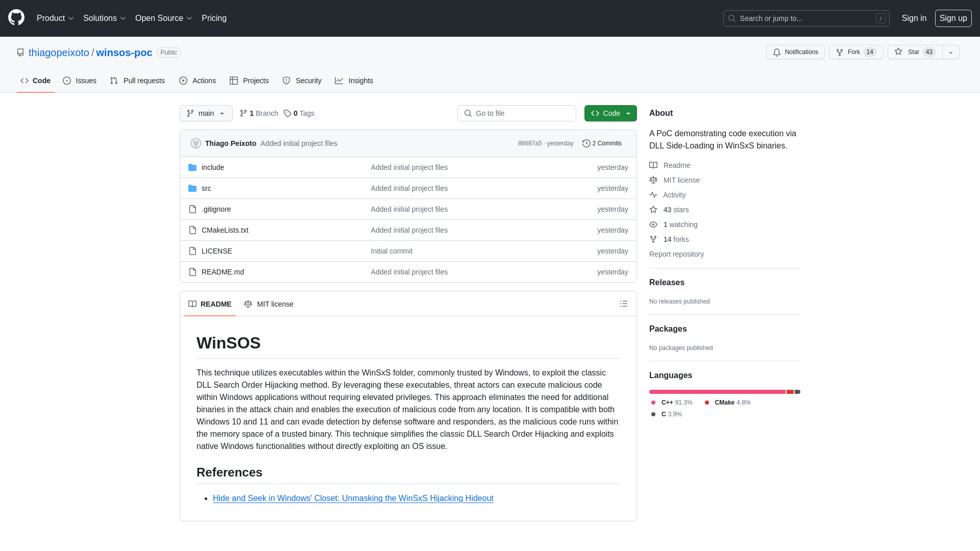Click the Security tab icon
The image size is (980, 551).
coord(286,80)
